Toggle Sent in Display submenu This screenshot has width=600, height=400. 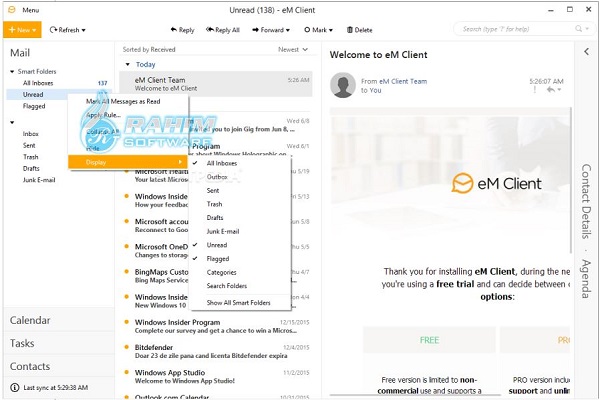pos(241,191)
